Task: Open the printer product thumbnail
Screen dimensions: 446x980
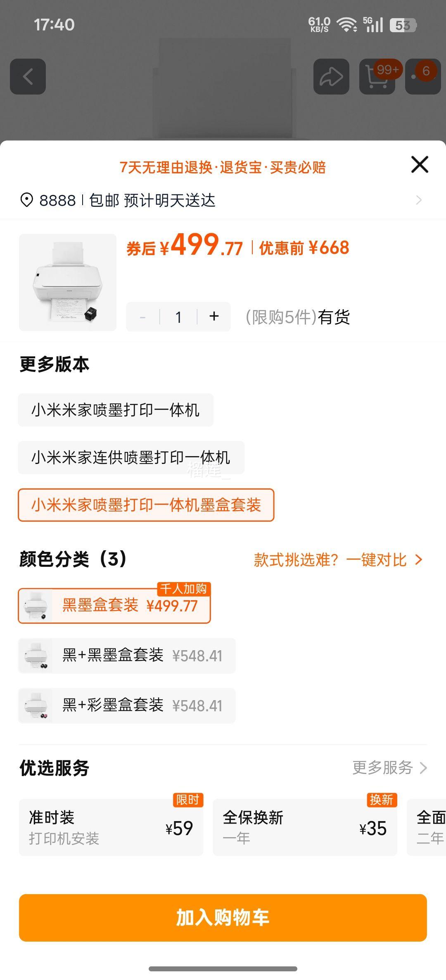Action: [x=68, y=282]
